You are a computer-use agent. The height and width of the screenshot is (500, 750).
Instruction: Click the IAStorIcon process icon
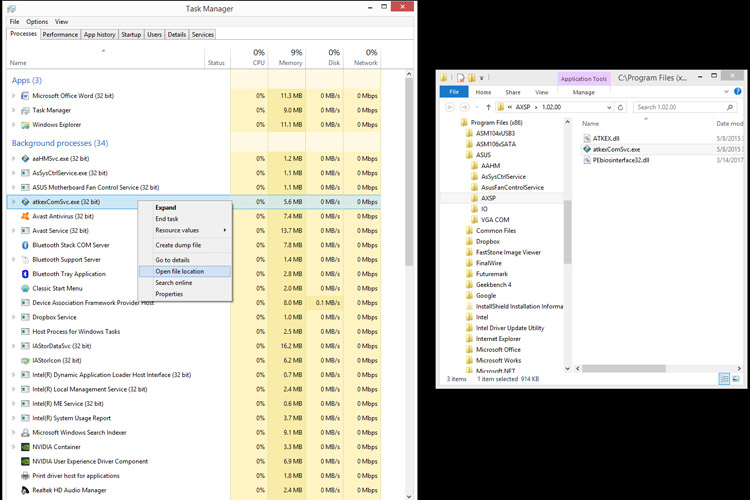click(x=25, y=360)
